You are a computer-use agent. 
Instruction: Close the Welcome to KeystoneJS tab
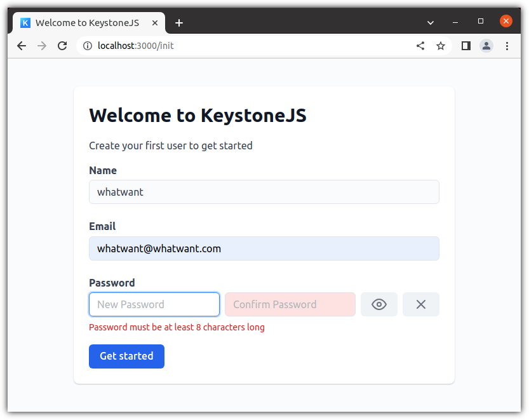[x=155, y=23]
